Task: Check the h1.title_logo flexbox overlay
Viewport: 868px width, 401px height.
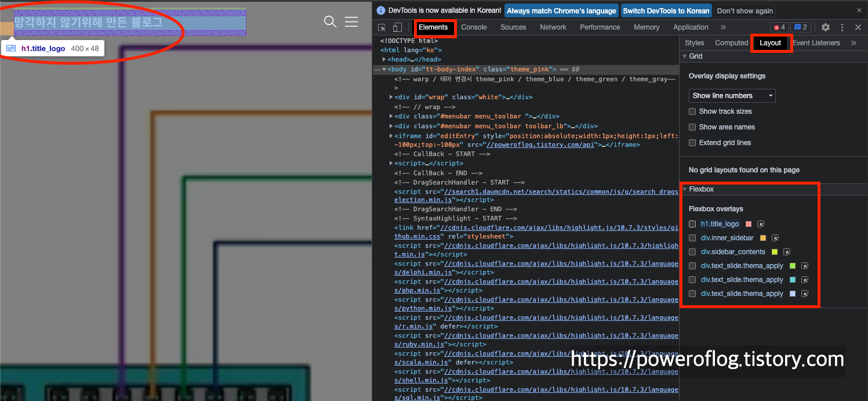Action: pyautogui.click(x=692, y=224)
